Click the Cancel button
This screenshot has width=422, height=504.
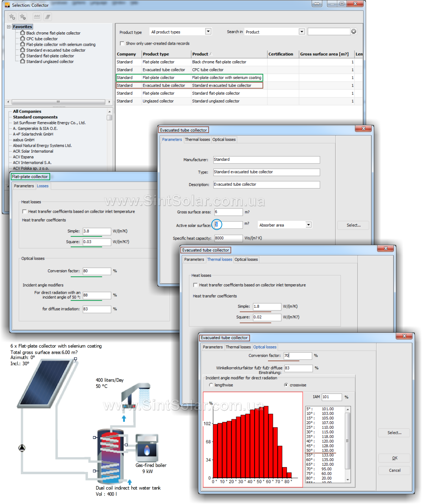(x=394, y=470)
